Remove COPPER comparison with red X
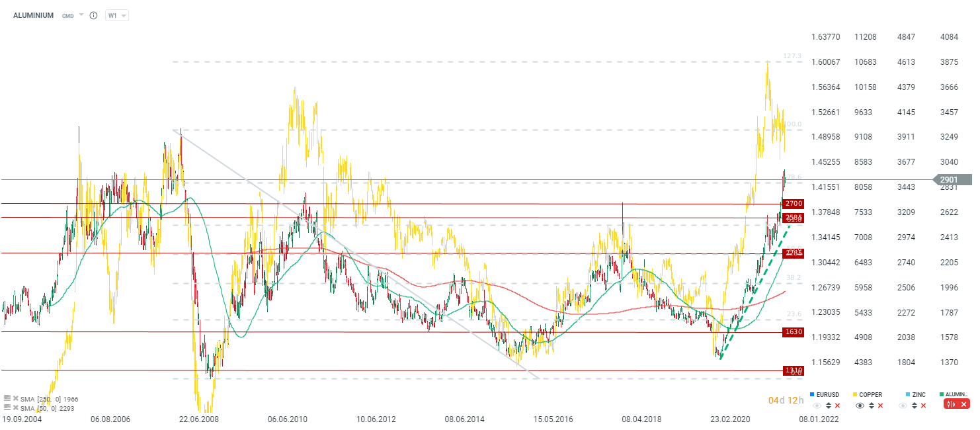This screenshot has height=430, width=980. click(x=880, y=406)
